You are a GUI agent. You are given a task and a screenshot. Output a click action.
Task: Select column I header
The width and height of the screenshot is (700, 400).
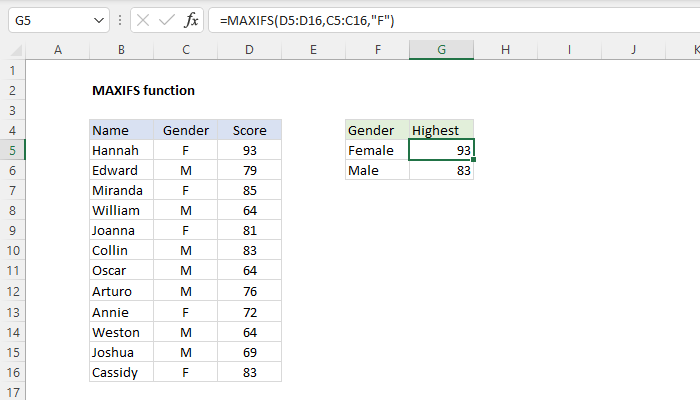569,50
